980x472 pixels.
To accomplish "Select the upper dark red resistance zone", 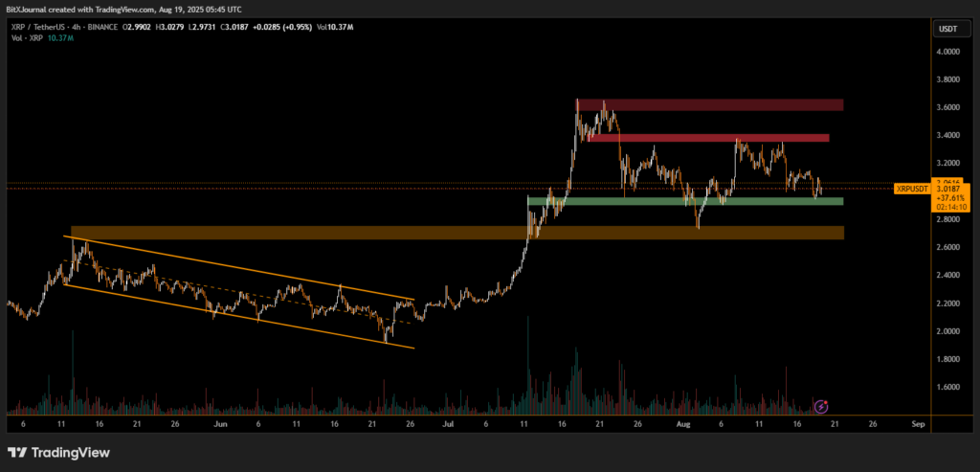I will (x=709, y=104).
